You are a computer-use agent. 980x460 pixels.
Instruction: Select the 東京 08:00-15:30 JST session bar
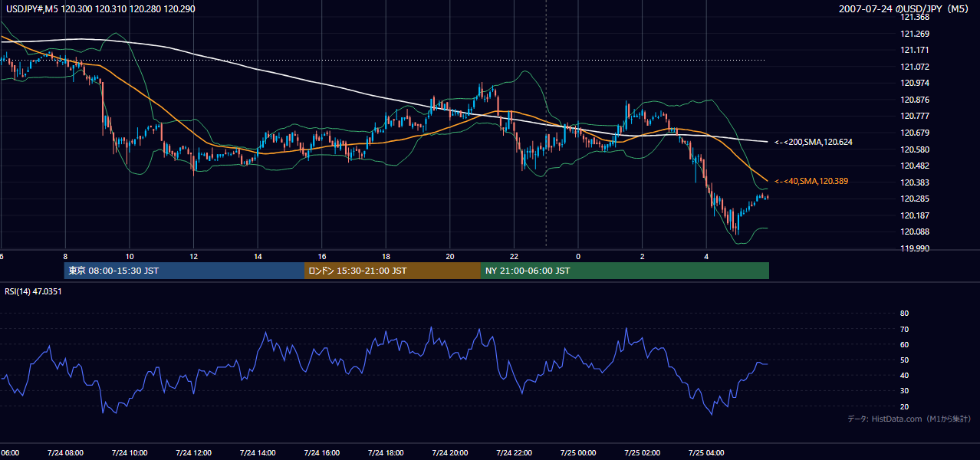tap(184, 271)
